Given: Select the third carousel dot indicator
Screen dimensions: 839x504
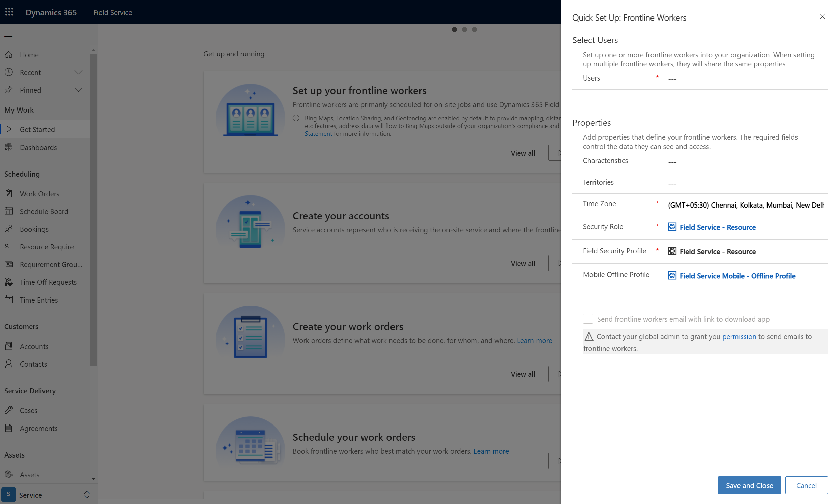Looking at the screenshot, I should pos(474,29).
